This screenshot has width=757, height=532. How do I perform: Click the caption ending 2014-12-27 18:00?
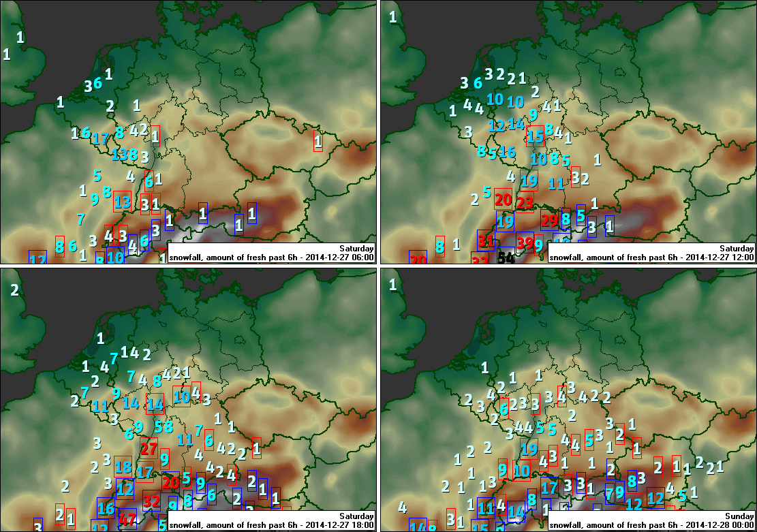click(x=271, y=525)
